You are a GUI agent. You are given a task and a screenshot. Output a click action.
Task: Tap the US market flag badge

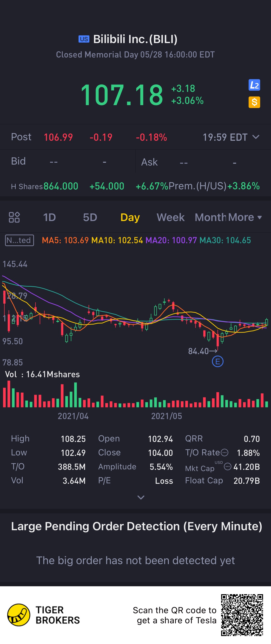click(x=84, y=39)
